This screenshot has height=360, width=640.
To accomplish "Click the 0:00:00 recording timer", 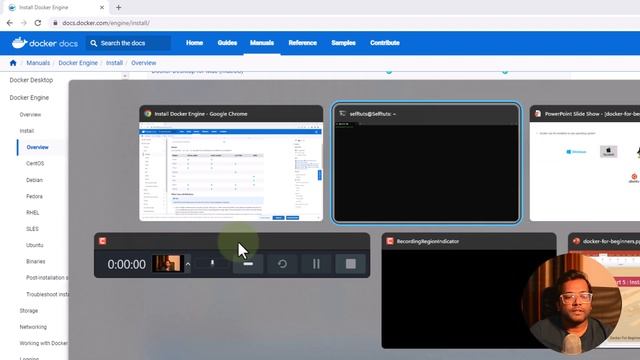I will pyautogui.click(x=127, y=264).
